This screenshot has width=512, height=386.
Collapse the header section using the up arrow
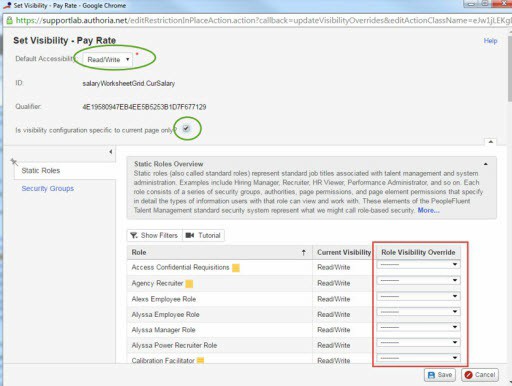click(x=491, y=142)
